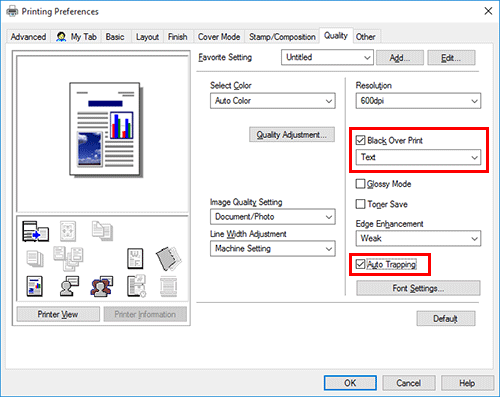The image size is (500, 397).
Task: Confirm settings with the OK button
Action: pyautogui.click(x=350, y=383)
